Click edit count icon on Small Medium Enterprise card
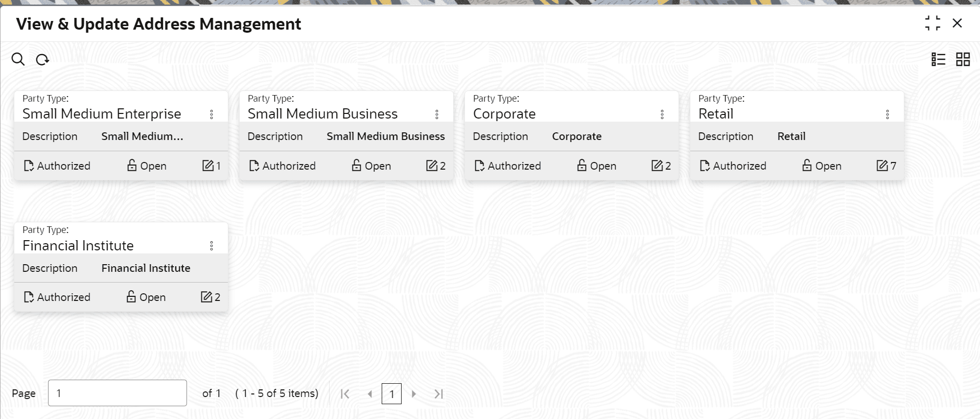 [x=207, y=166]
